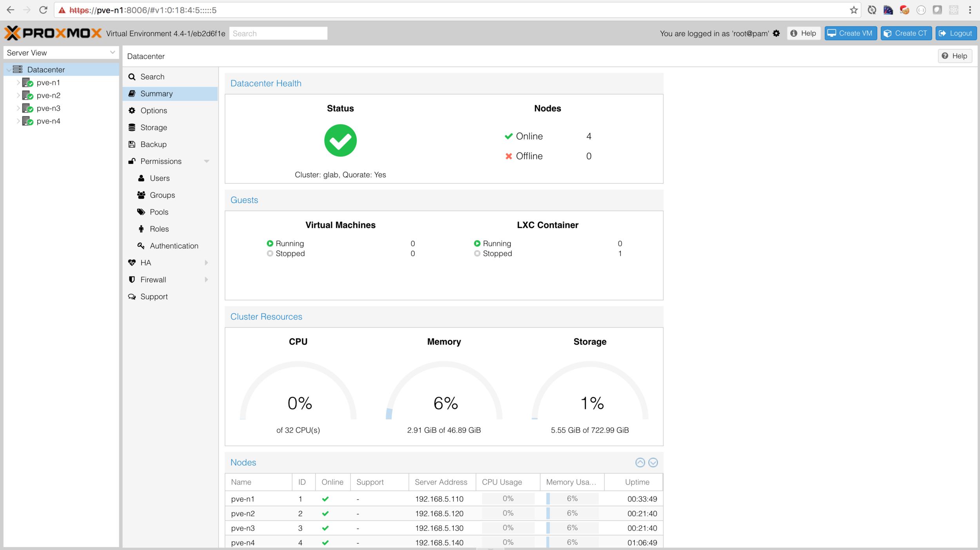Expand the HA submenu arrow
Screen dimensions: 980x550
point(206,263)
